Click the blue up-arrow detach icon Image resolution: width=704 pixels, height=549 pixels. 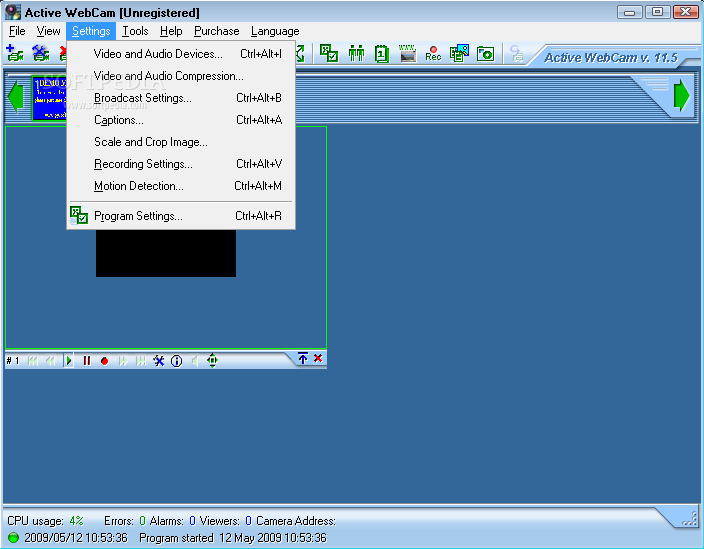coord(303,358)
